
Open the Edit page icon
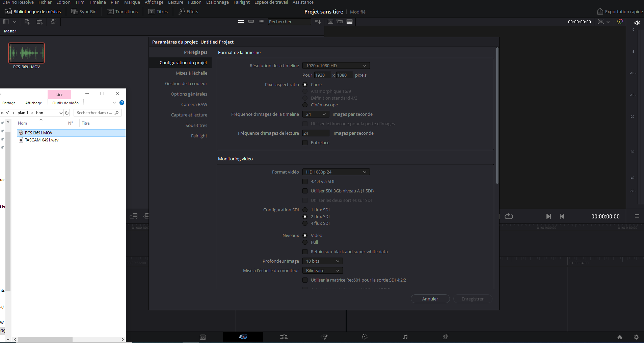(x=284, y=337)
